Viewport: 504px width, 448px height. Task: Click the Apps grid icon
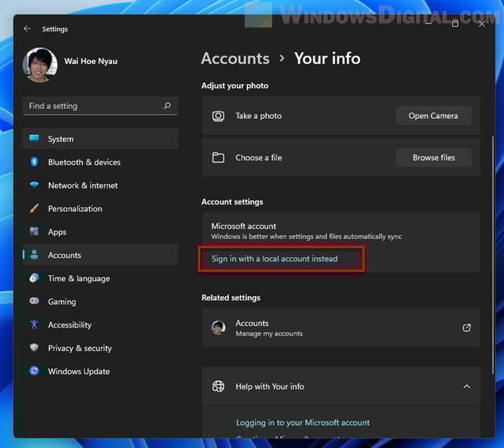[x=34, y=231]
